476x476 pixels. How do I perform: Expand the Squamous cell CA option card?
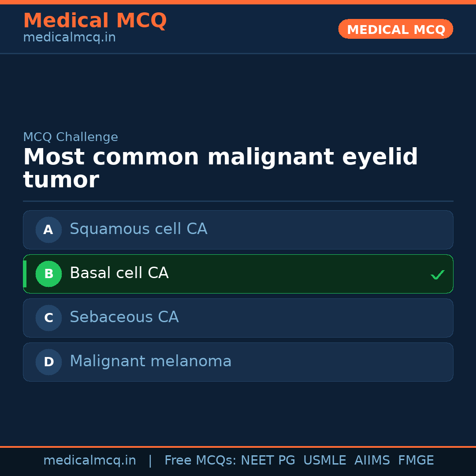click(238, 230)
